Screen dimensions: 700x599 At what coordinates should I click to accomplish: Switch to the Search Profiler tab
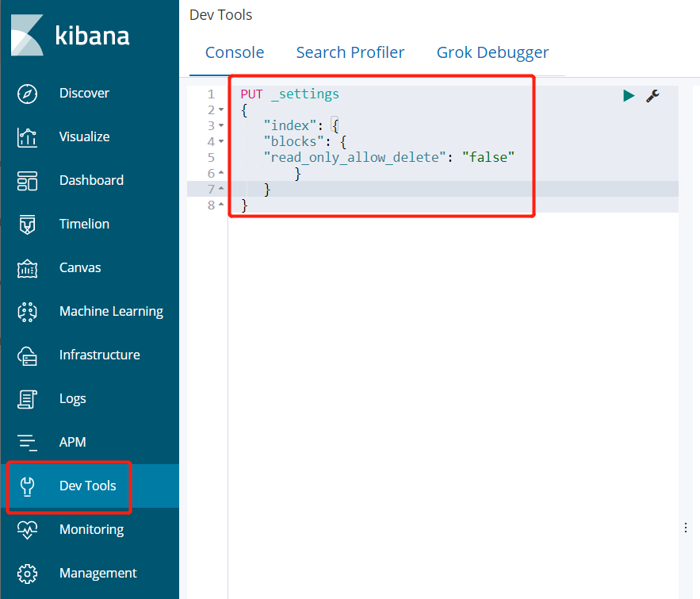[x=350, y=52]
